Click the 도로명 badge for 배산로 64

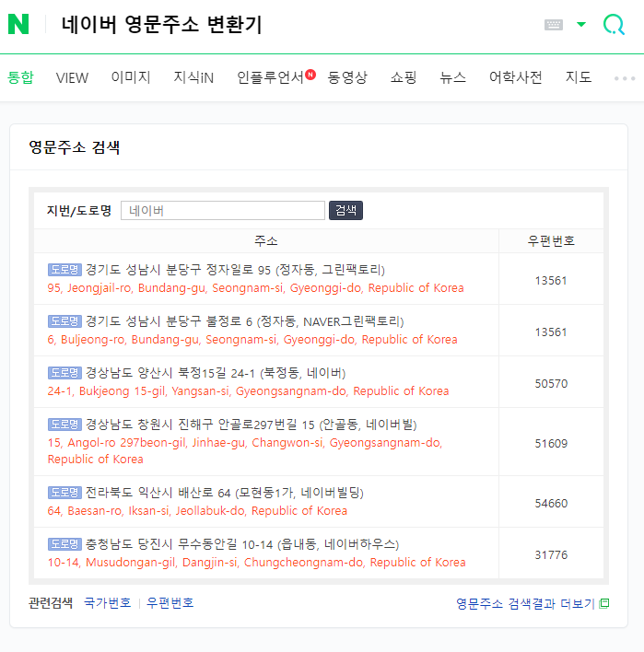(x=64, y=493)
